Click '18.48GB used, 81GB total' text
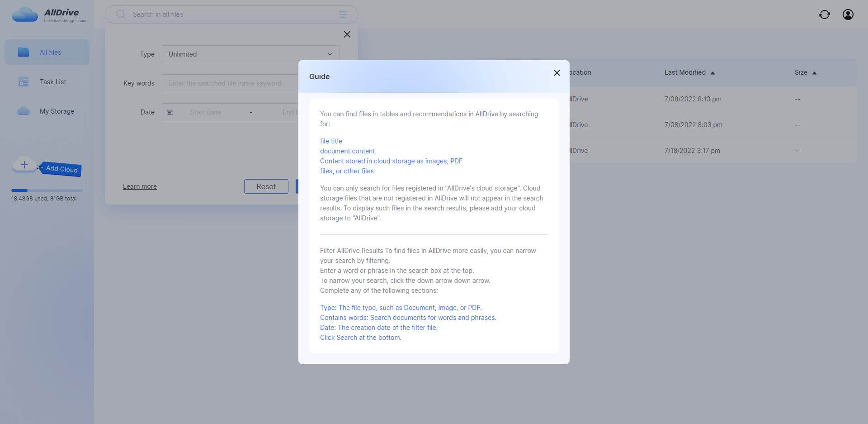This screenshot has height=424, width=868. (x=44, y=199)
